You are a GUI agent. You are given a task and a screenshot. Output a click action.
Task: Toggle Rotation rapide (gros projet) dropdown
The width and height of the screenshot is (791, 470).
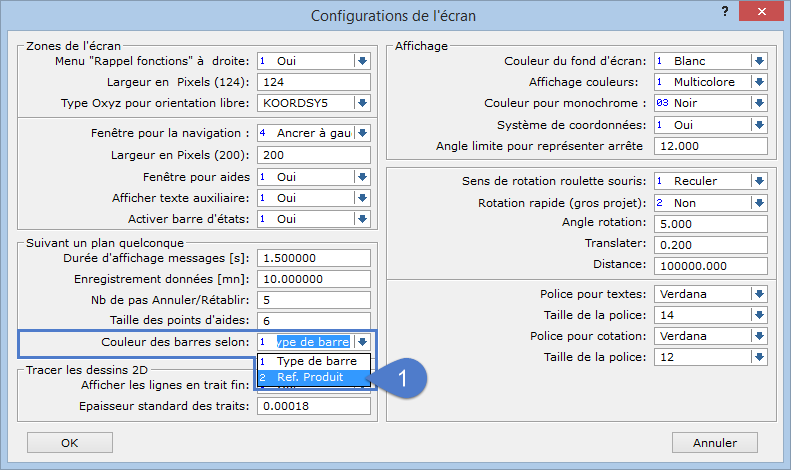758,202
